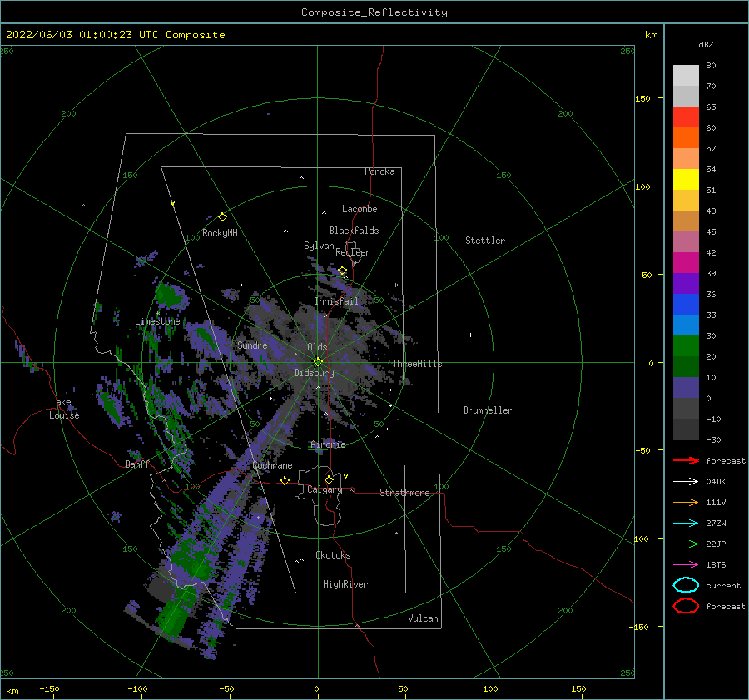Pick the magenta 39-42 dBZ swatch
The image size is (749, 700).
(686, 263)
